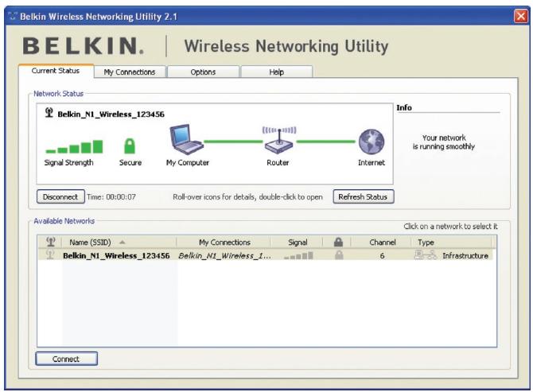533x392 pixels.
Task: Click the Roll-over icons for details hint text
Action: [x=247, y=196]
